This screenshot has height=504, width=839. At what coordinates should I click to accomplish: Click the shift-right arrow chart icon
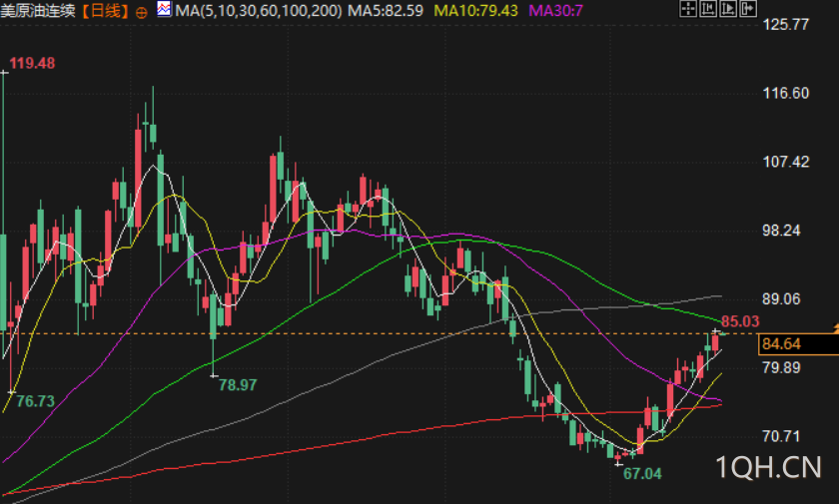tap(748, 9)
